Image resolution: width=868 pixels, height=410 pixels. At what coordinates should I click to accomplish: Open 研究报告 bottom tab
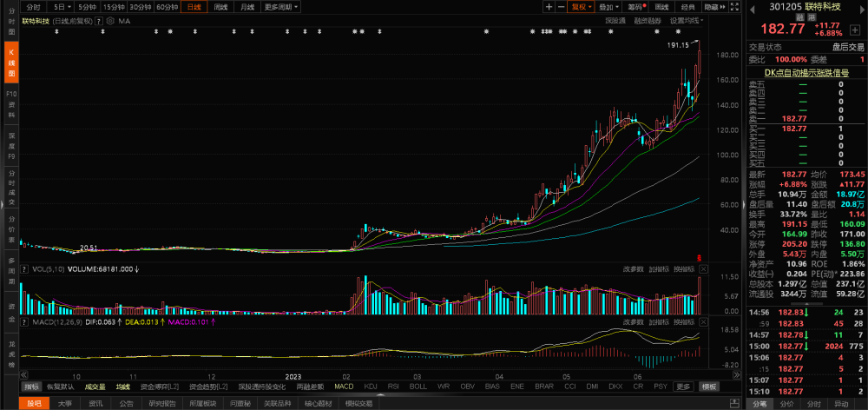tap(163, 403)
